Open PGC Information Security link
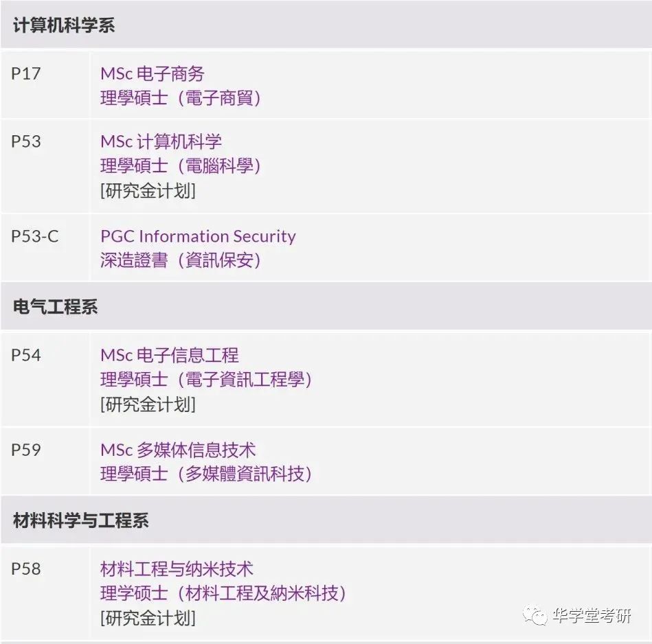Image resolution: width=652 pixels, height=644 pixels. 198,236
